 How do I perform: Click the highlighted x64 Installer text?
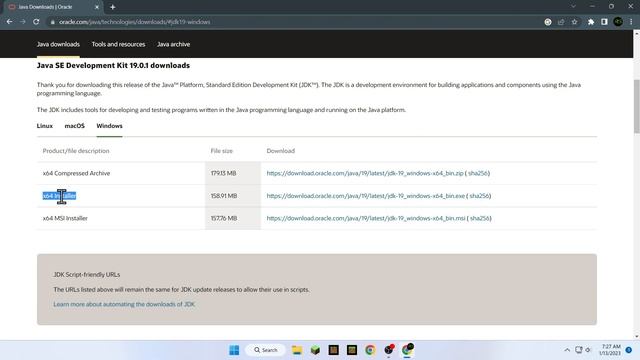click(x=60, y=196)
